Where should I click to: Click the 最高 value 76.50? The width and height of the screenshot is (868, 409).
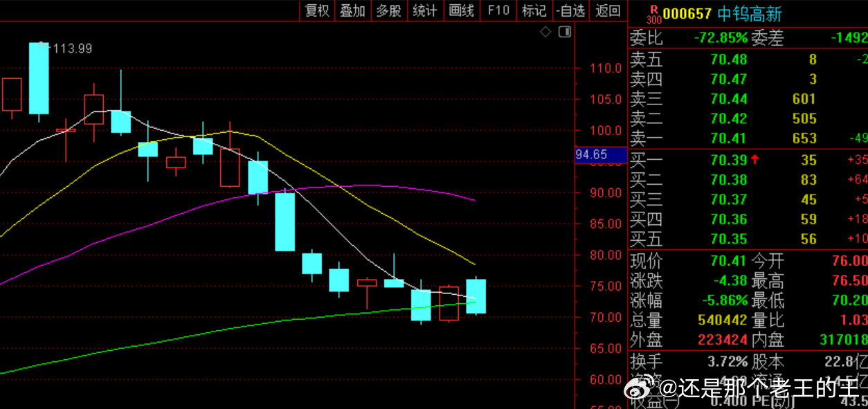point(849,280)
